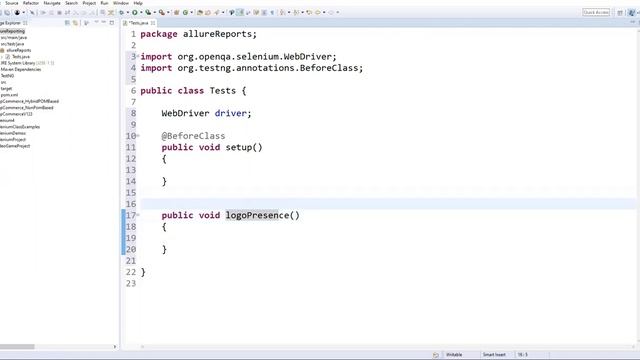Open the Coverage dropdown arrow
This screenshot has height=360, width=640.
pyautogui.click(x=155, y=12)
